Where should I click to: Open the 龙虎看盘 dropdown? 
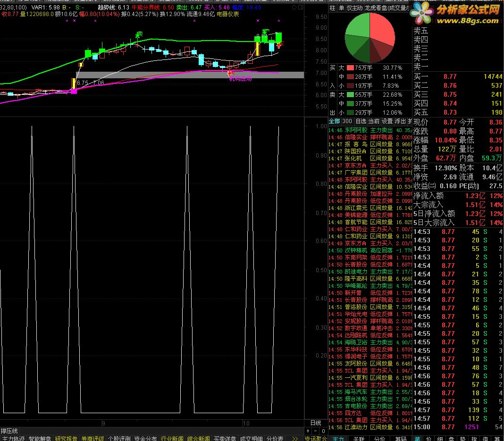click(387, 8)
